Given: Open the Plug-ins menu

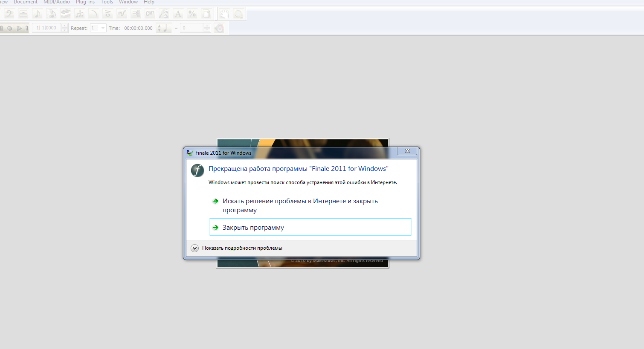Looking at the screenshot, I should click(85, 2).
